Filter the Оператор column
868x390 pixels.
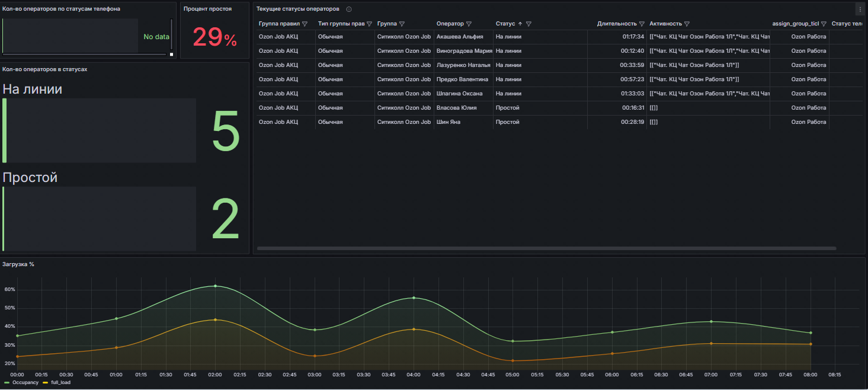[469, 24]
